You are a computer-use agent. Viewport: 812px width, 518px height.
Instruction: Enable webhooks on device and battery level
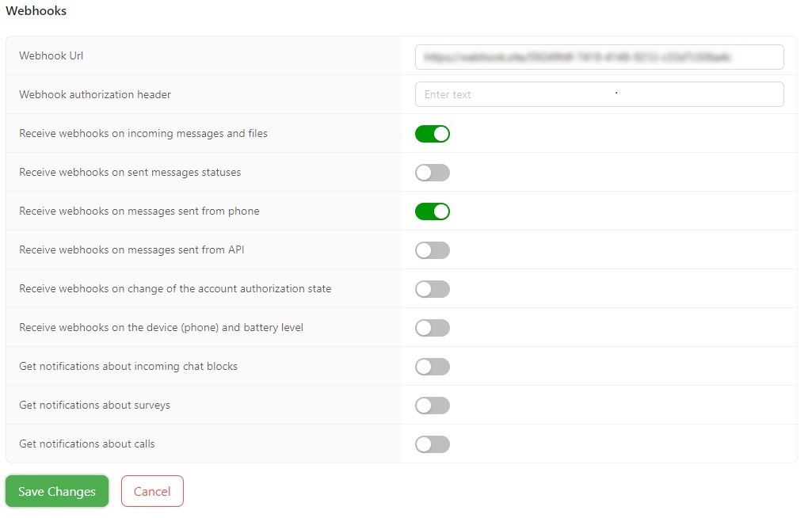[x=432, y=327]
